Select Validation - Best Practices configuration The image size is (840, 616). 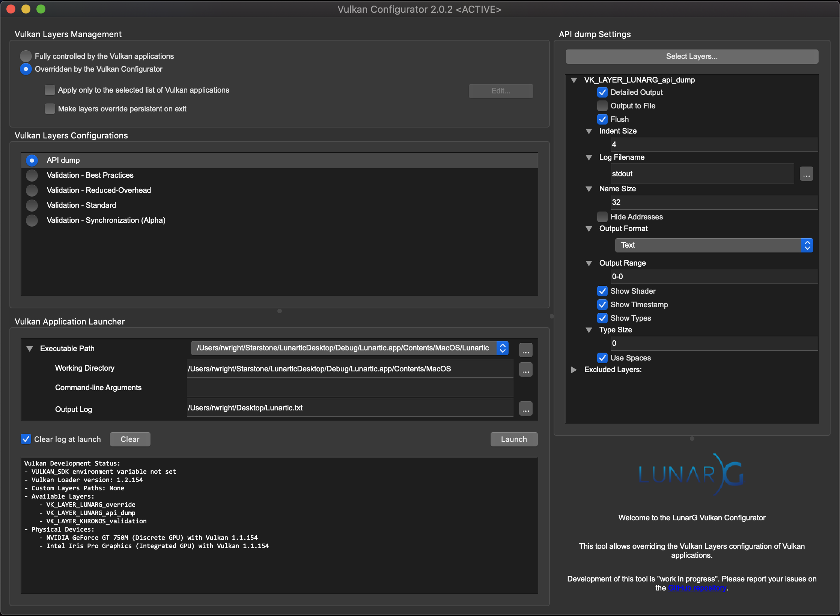click(32, 176)
